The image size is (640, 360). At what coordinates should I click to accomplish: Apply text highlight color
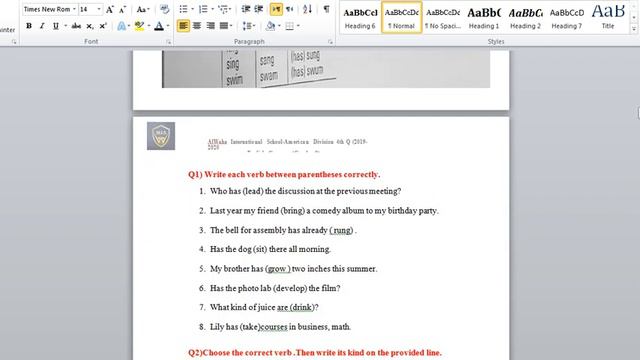pos(140,26)
